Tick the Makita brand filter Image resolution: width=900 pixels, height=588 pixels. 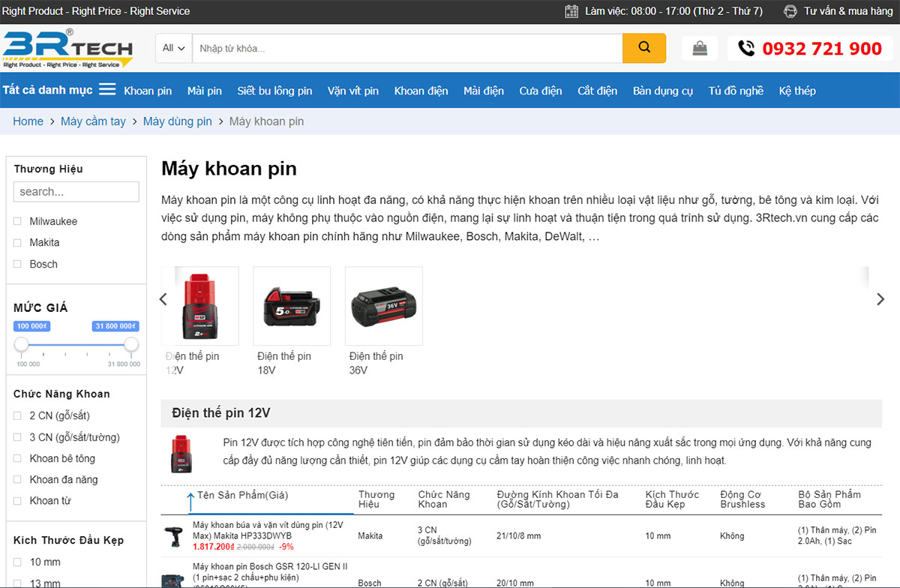(17, 242)
